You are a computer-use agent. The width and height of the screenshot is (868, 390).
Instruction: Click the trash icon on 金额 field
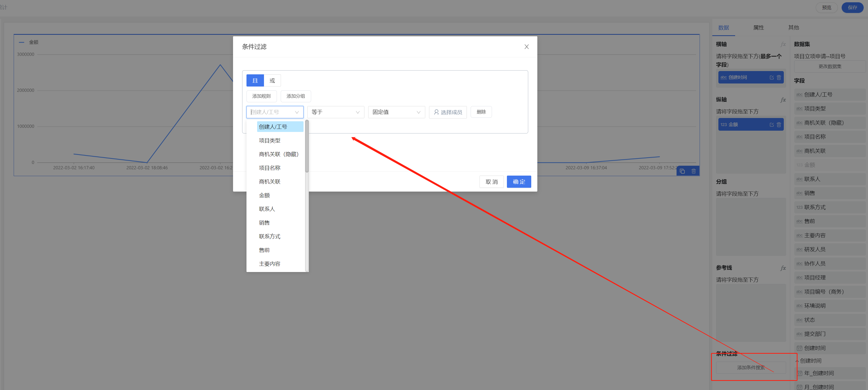(x=779, y=125)
